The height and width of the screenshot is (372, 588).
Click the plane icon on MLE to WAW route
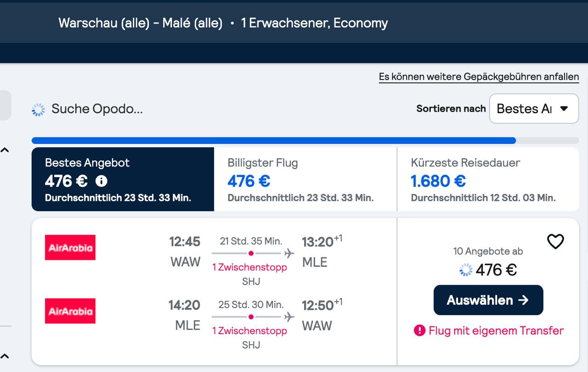(289, 316)
